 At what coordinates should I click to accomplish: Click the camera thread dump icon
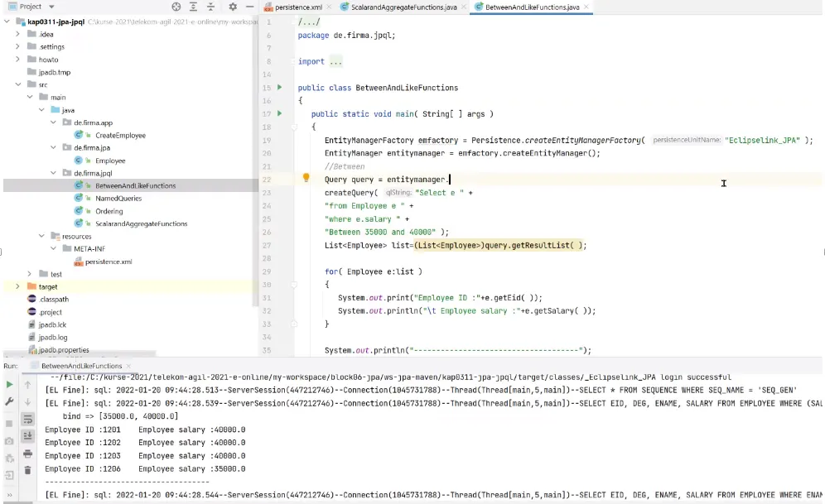coord(9,441)
